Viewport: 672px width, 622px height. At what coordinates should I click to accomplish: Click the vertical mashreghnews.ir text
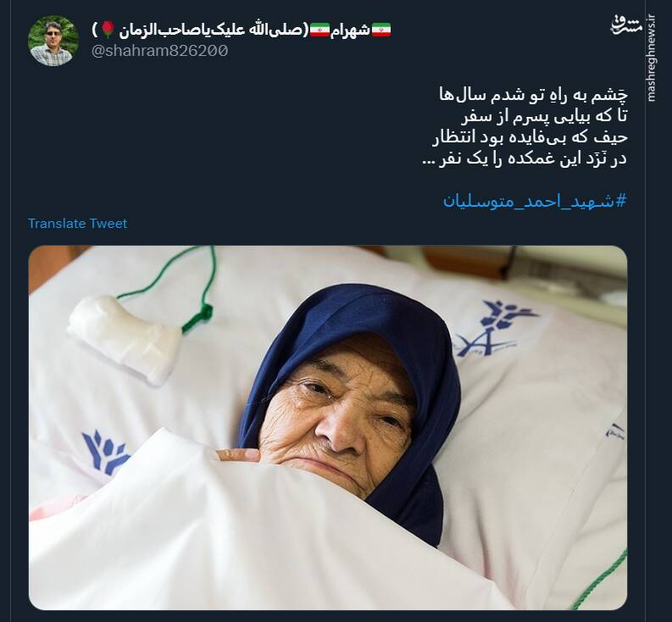tap(652, 58)
